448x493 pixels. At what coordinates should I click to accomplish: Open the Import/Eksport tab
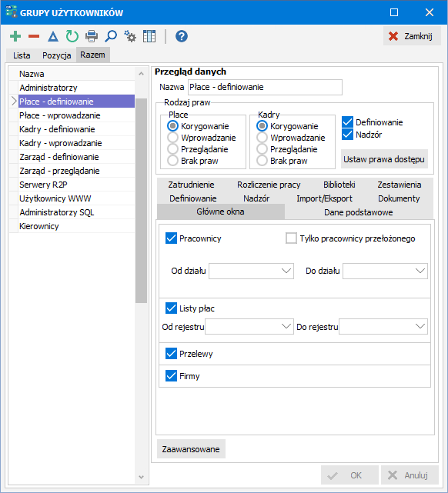pos(324,198)
